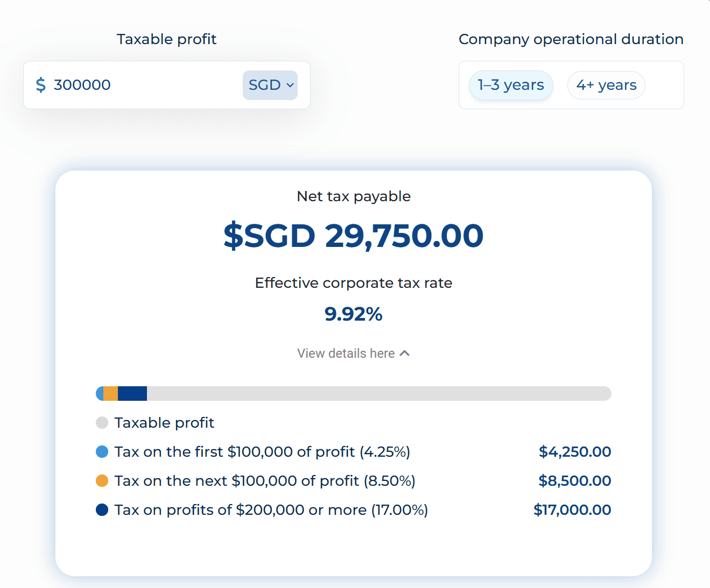Click the dollar sign icon in profit field
The image size is (710, 588).
click(x=41, y=84)
